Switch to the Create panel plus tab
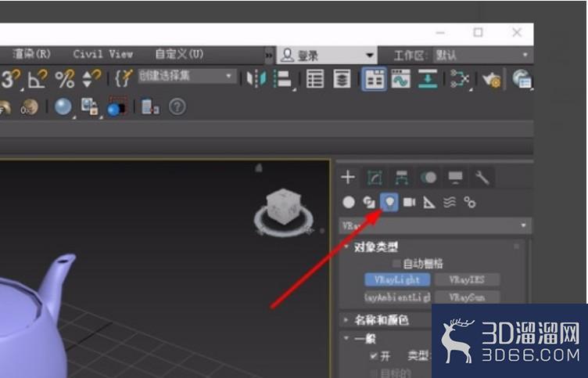 click(x=348, y=177)
